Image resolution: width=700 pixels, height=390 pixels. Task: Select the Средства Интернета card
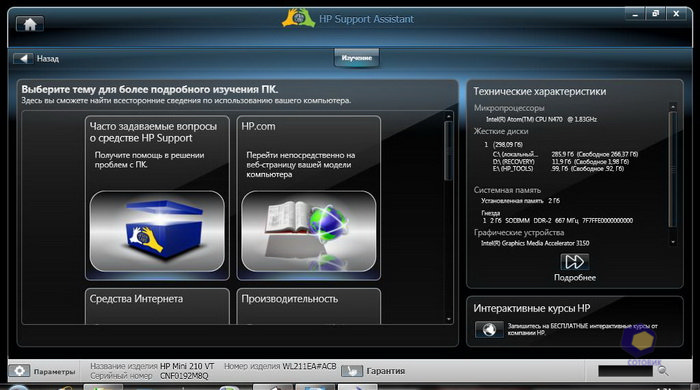[x=157, y=306]
